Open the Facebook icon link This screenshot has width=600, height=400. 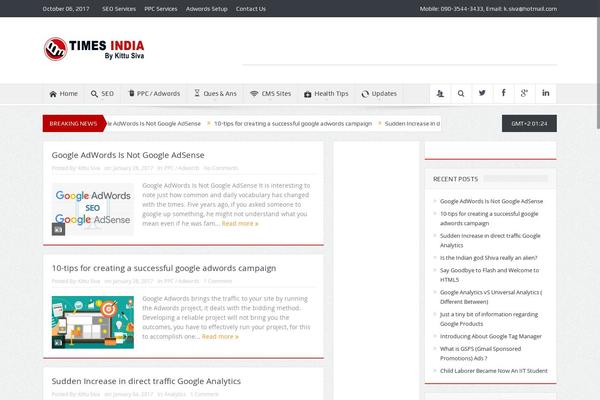[503, 93]
